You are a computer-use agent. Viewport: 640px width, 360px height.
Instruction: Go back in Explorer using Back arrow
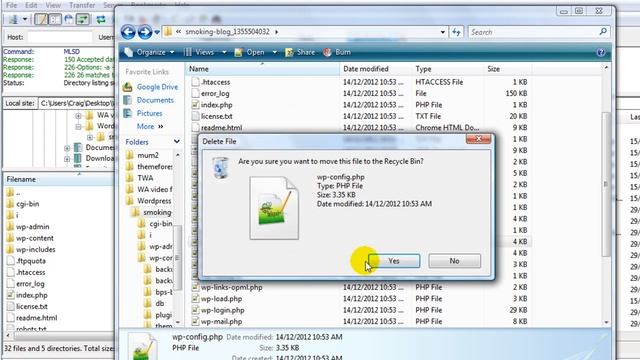coord(128,32)
